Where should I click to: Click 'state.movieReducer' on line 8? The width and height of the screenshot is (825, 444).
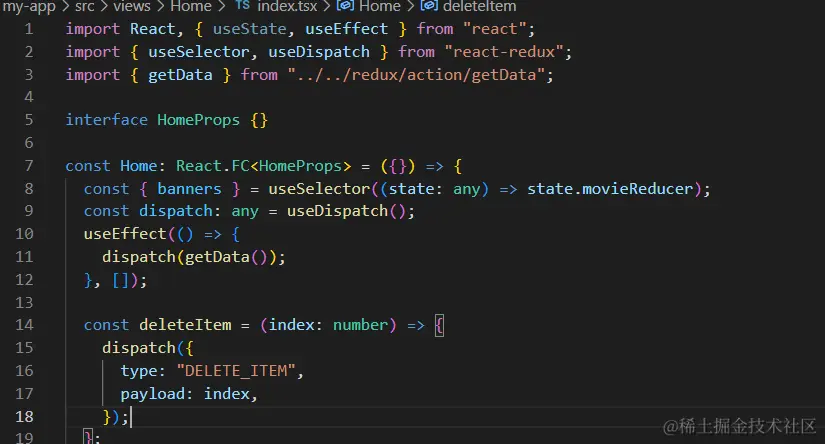pos(610,189)
